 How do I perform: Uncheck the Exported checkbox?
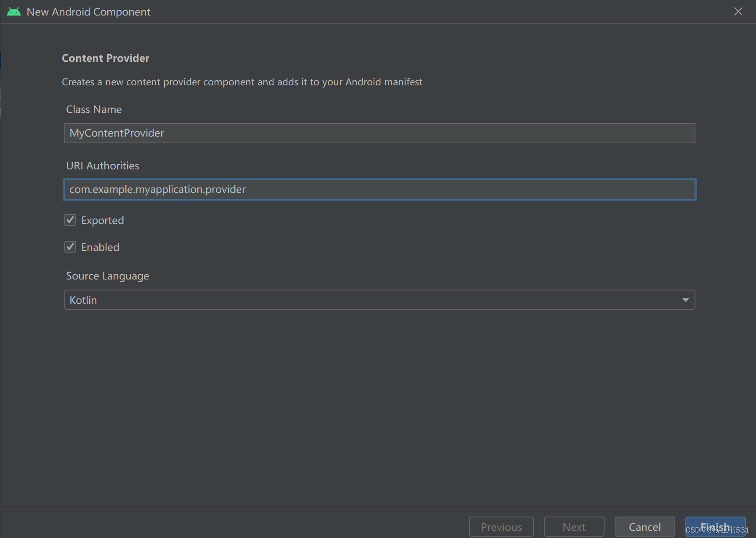[x=70, y=220]
